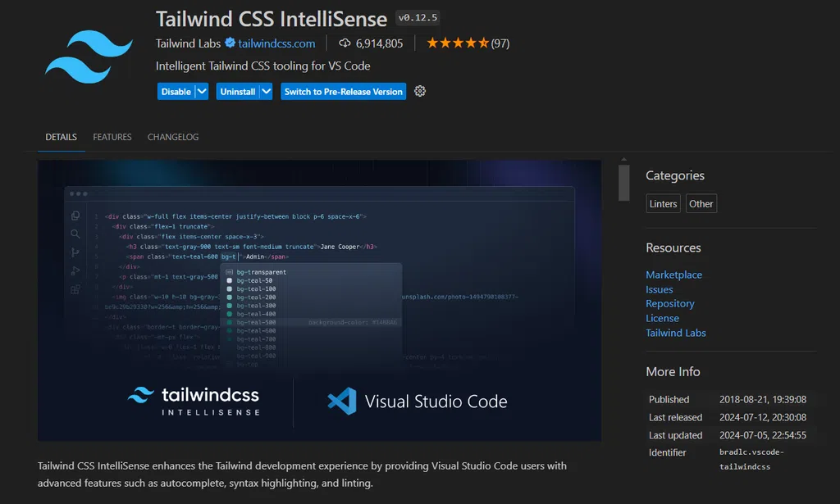This screenshot has height=504, width=840.
Task: Click the scroll up arrow of README
Action: [623, 160]
